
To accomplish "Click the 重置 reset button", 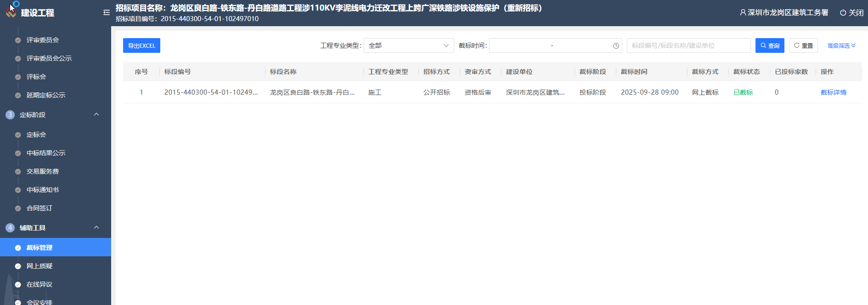I will [x=803, y=46].
